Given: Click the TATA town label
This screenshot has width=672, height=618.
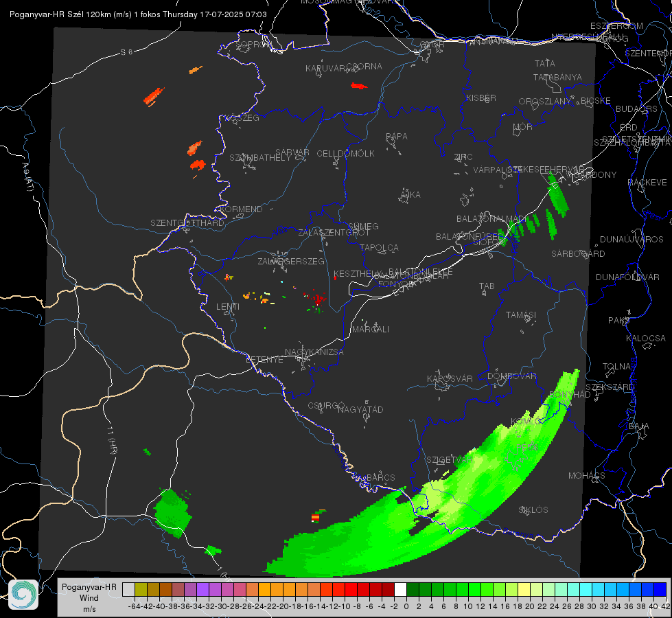Looking at the screenshot, I should click(545, 63).
